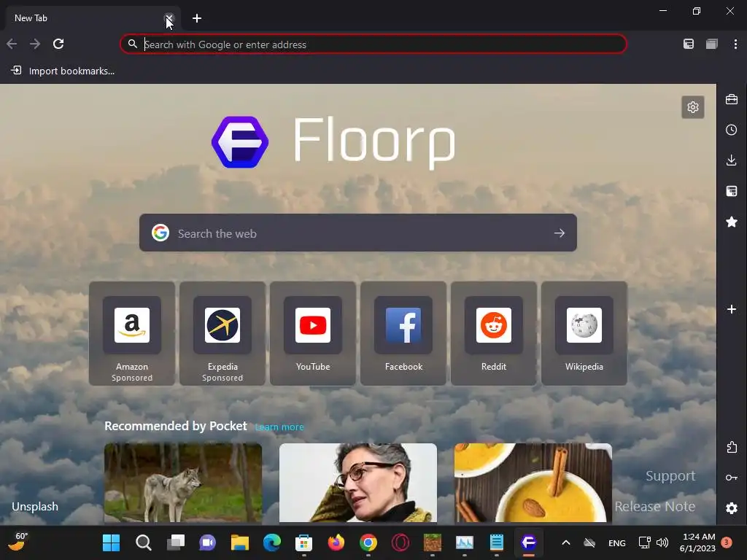Open weather widget showing 60°
This screenshot has height=560, width=747.
(19, 542)
